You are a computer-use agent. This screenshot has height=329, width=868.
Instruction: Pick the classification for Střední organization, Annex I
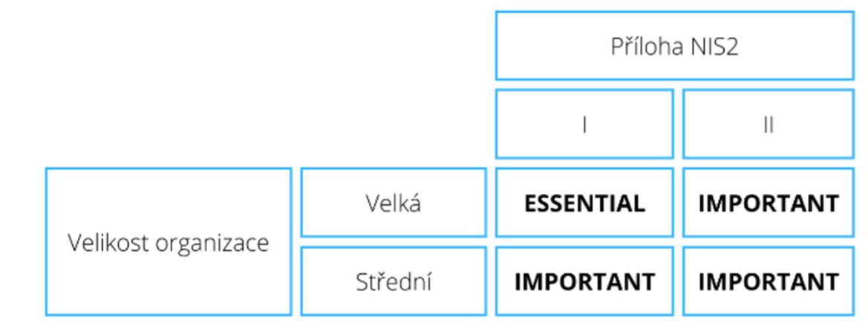(584, 281)
